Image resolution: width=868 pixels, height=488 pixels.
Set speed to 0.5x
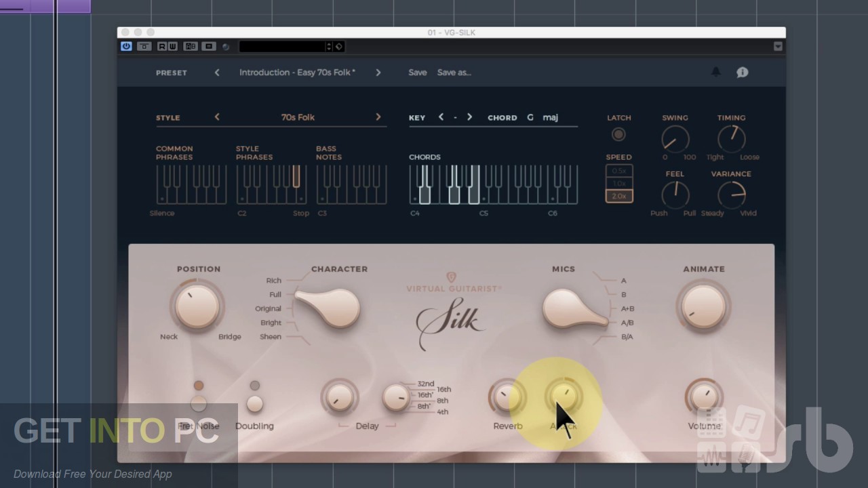(x=619, y=171)
